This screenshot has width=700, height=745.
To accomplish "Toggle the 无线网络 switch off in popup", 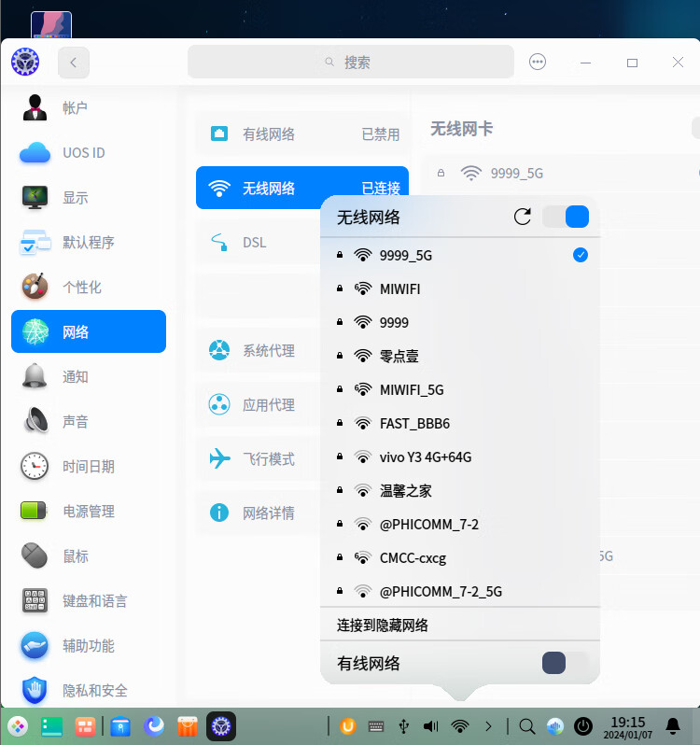I will coord(566,218).
